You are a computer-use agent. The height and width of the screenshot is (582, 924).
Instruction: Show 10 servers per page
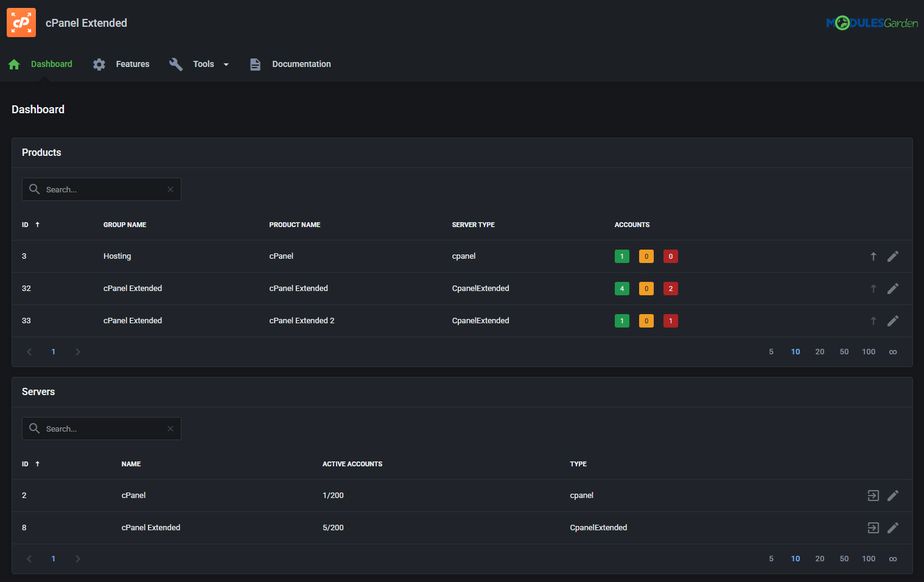[x=796, y=559]
